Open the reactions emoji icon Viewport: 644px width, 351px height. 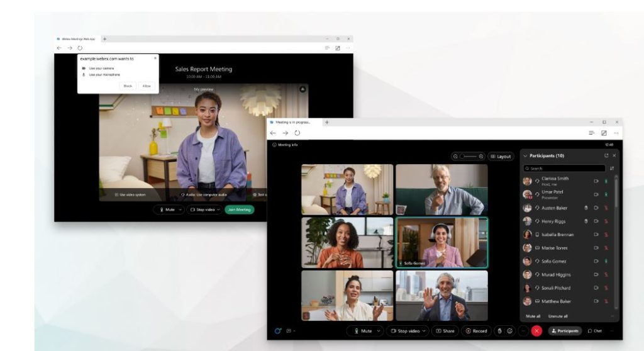point(509,331)
